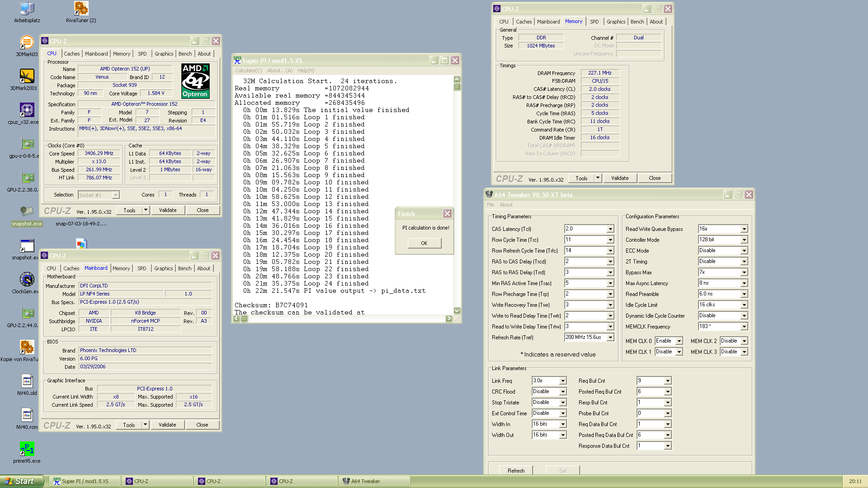This screenshot has height=488, width=868.
Task: Click the Refresh button in A64 Tweaker
Action: (516, 470)
